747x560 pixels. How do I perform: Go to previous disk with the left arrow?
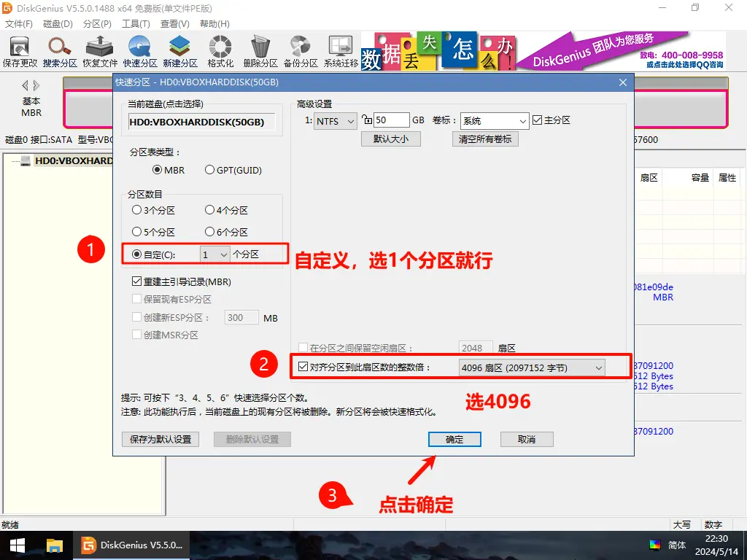coord(25,85)
